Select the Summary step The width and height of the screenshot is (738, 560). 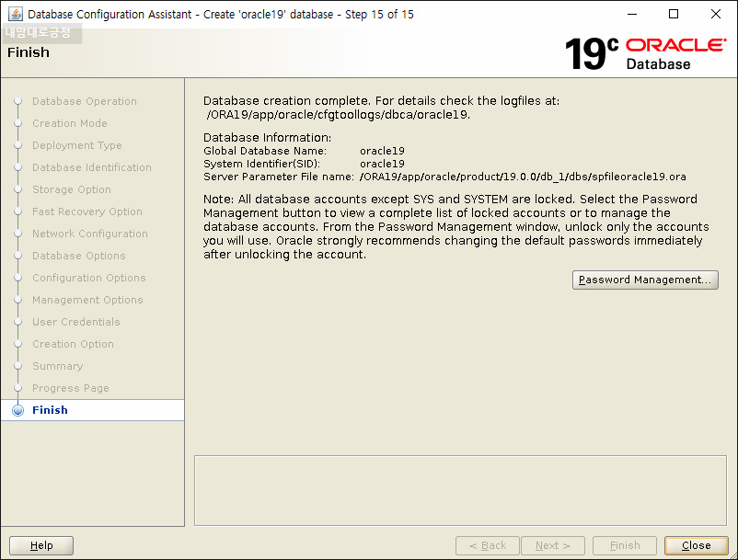point(57,366)
